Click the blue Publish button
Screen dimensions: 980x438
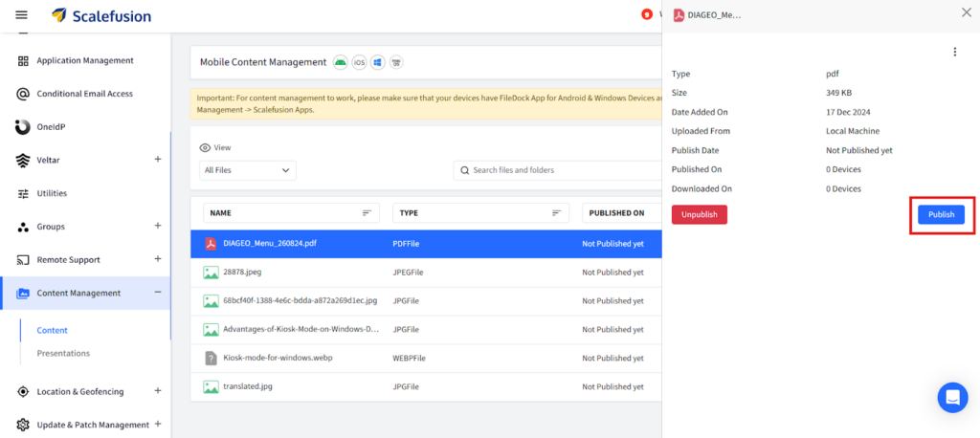coord(941,215)
